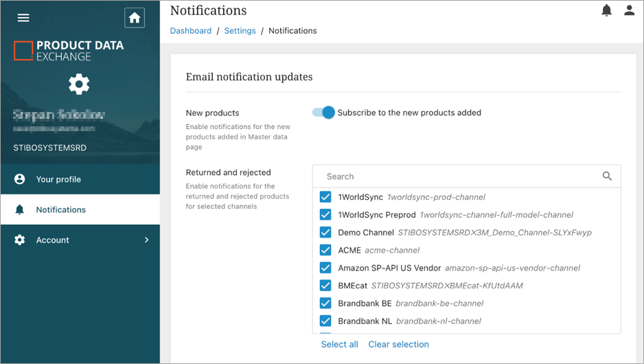Click the Select all link
This screenshot has height=364, width=644.
click(339, 344)
